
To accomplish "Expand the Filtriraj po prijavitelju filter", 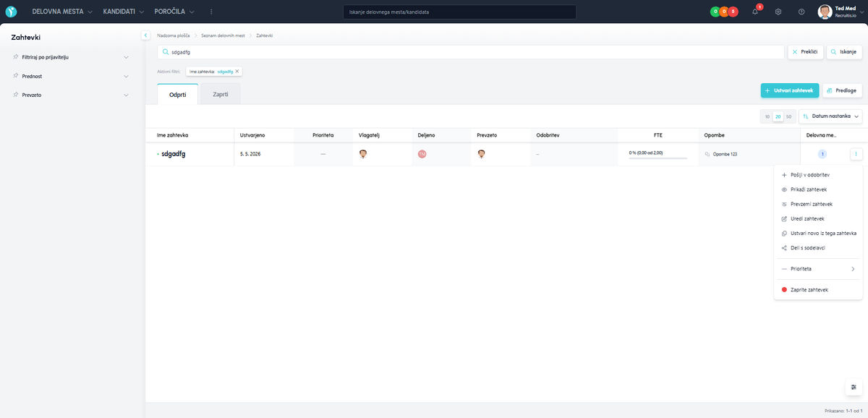I will point(126,56).
